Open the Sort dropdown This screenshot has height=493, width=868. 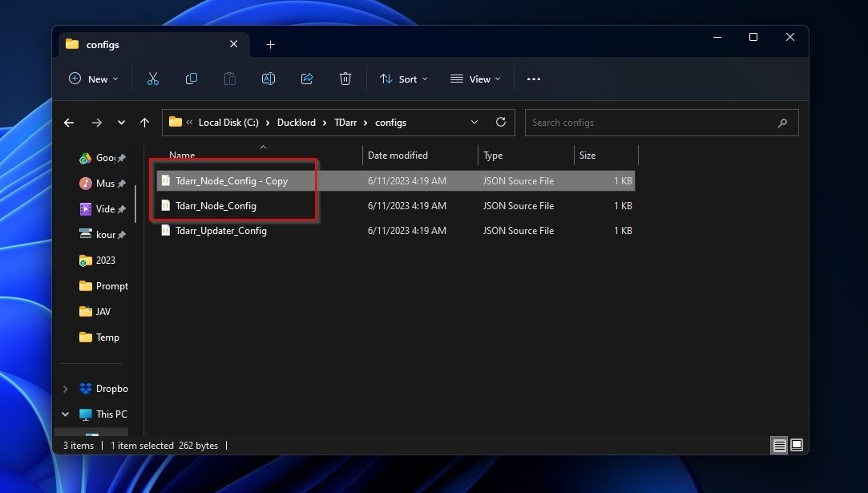click(x=403, y=79)
